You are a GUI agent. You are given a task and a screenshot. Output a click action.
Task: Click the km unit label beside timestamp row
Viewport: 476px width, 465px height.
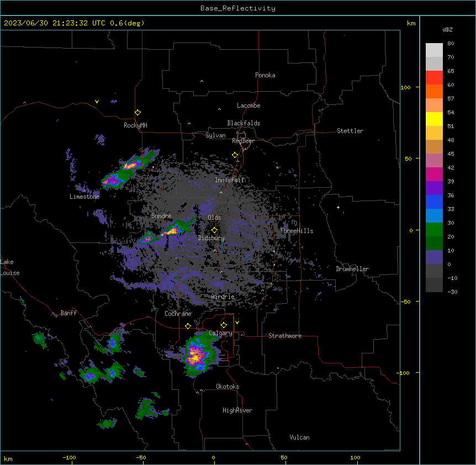411,23
